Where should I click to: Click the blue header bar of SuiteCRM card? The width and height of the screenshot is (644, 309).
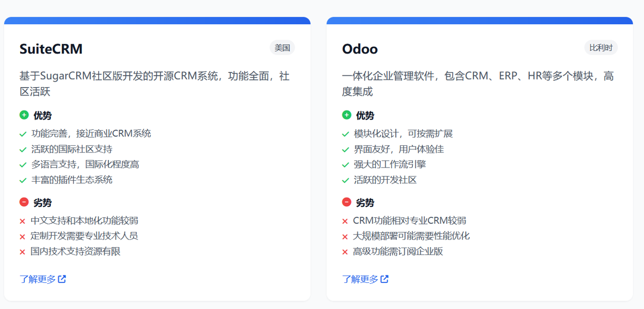point(157,21)
